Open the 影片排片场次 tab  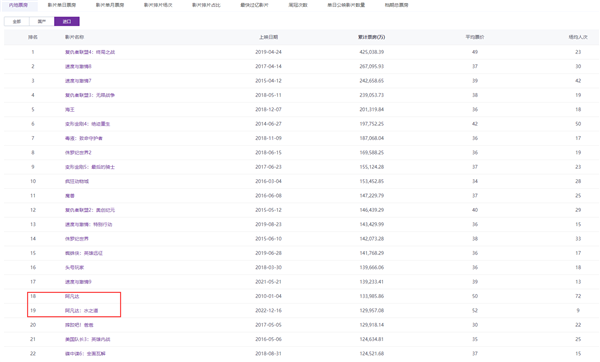pos(158,5)
